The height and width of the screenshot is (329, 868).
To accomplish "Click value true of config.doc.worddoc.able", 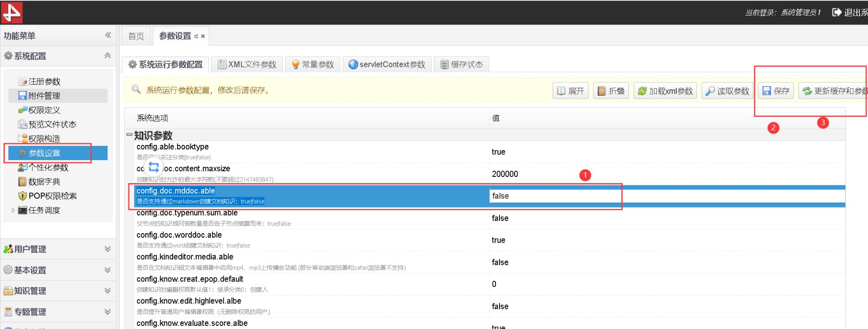I will click(x=498, y=240).
